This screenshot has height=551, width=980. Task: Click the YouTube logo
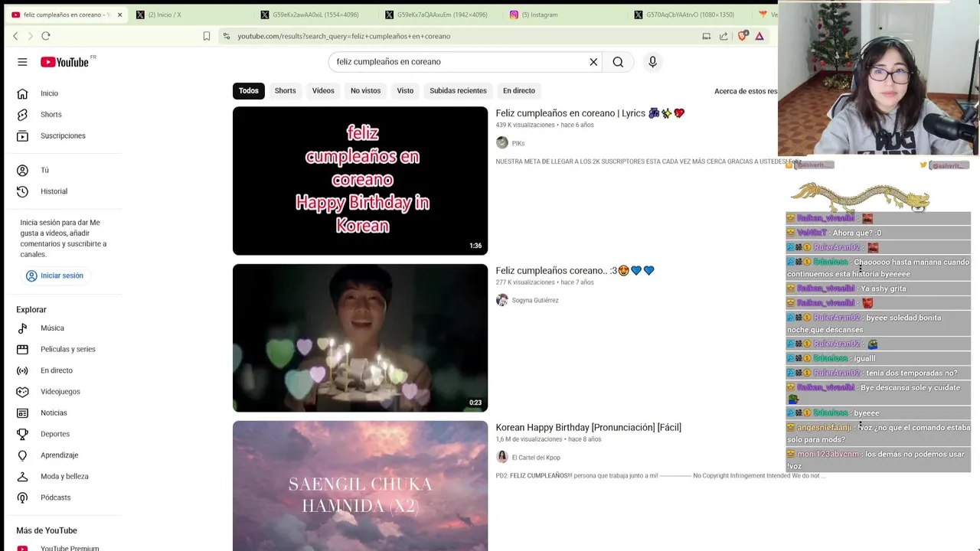point(65,62)
